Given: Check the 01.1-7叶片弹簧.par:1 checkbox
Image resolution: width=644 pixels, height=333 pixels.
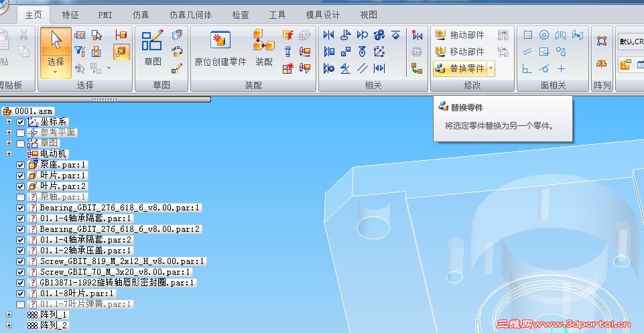Looking at the screenshot, I should click(x=21, y=304).
